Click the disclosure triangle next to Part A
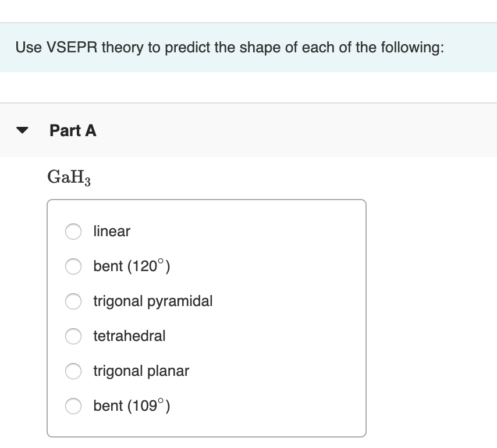The height and width of the screenshot is (448, 497). 22,130
